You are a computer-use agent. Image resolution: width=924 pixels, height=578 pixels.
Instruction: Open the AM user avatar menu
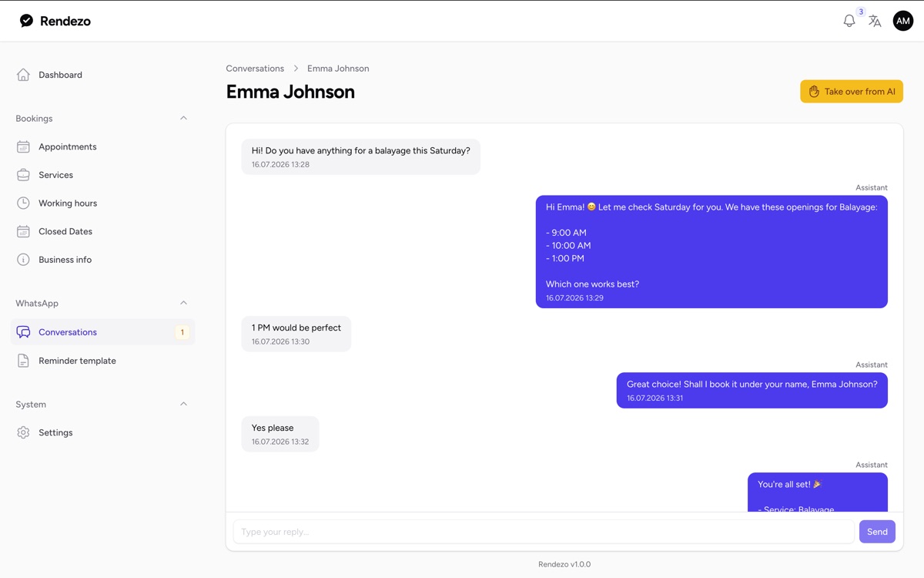click(903, 21)
